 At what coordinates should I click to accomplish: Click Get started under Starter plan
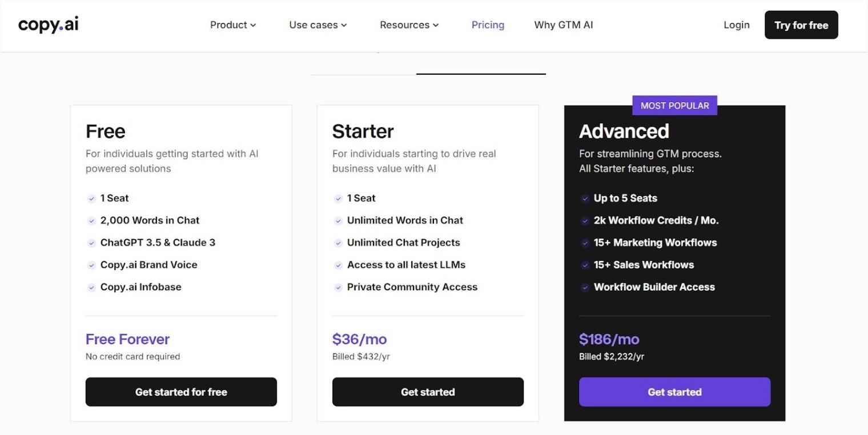[x=428, y=392]
